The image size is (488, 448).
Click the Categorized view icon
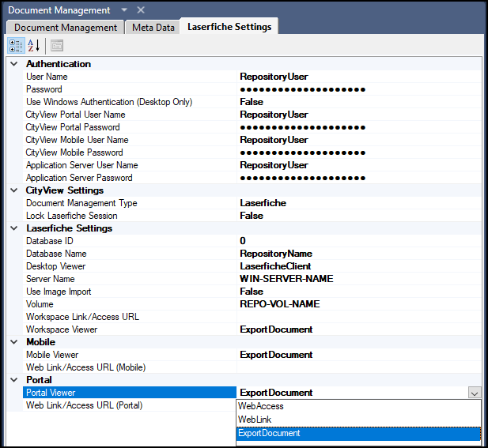pos(17,45)
